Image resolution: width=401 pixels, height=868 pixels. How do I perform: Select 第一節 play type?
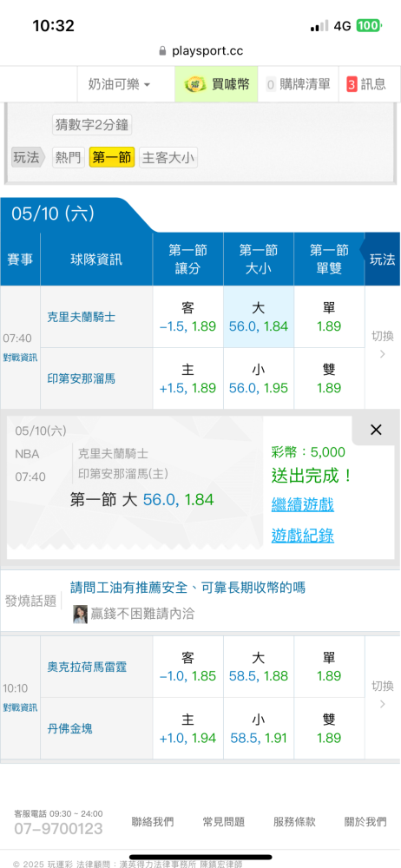coord(112,158)
